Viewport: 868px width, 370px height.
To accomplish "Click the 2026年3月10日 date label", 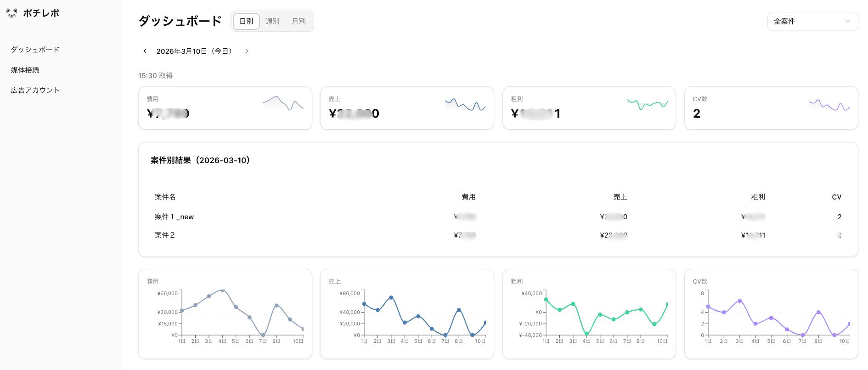I will tap(195, 51).
